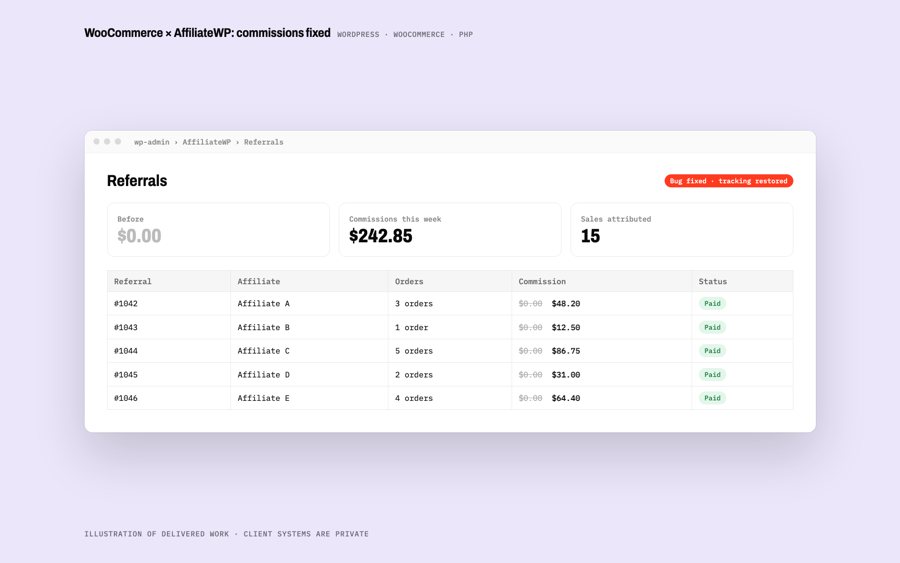This screenshot has height=563, width=900.
Task: Click the Paid badge for referral #1042
Action: click(x=712, y=304)
